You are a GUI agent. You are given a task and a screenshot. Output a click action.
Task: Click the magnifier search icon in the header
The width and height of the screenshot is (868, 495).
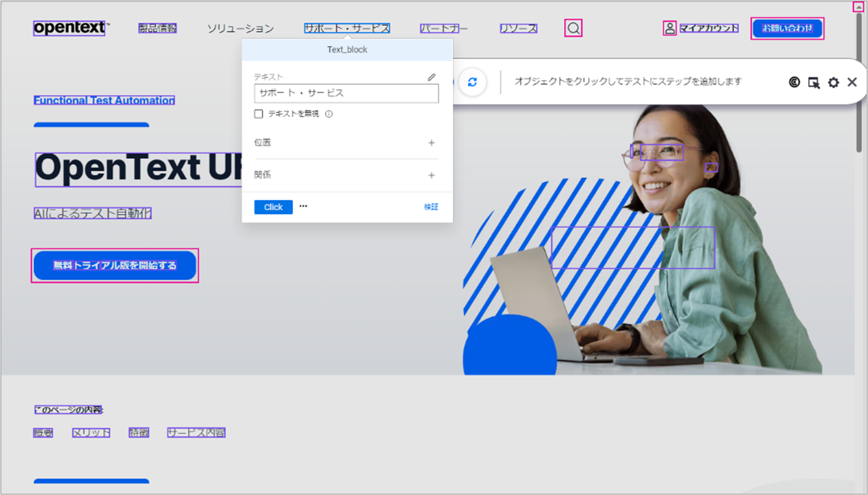573,28
